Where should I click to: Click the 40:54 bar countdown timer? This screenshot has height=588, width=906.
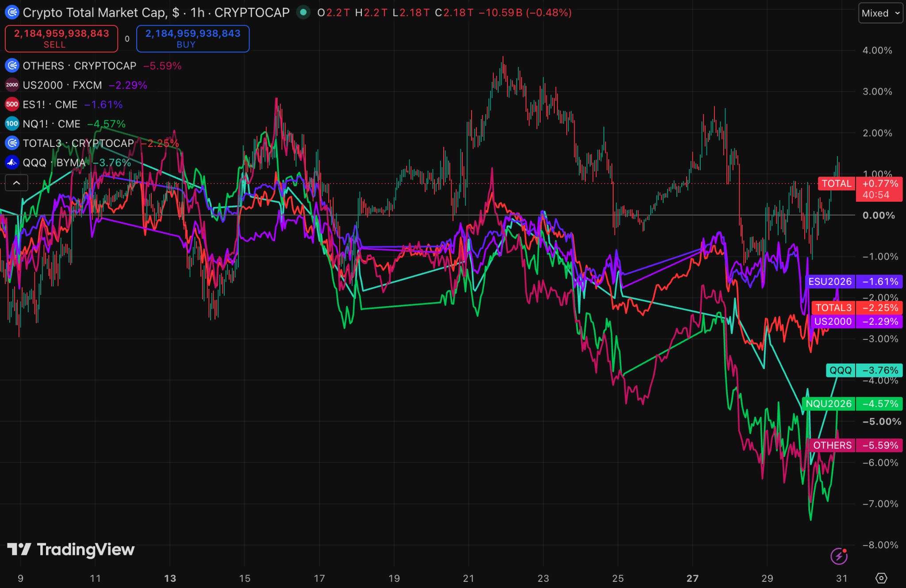pyautogui.click(x=876, y=195)
